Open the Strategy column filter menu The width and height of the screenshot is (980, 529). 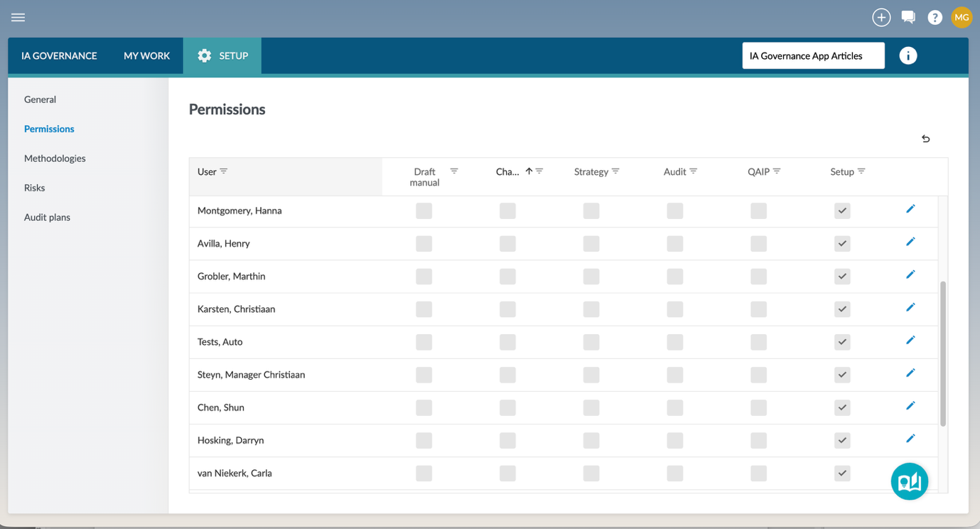(x=615, y=171)
